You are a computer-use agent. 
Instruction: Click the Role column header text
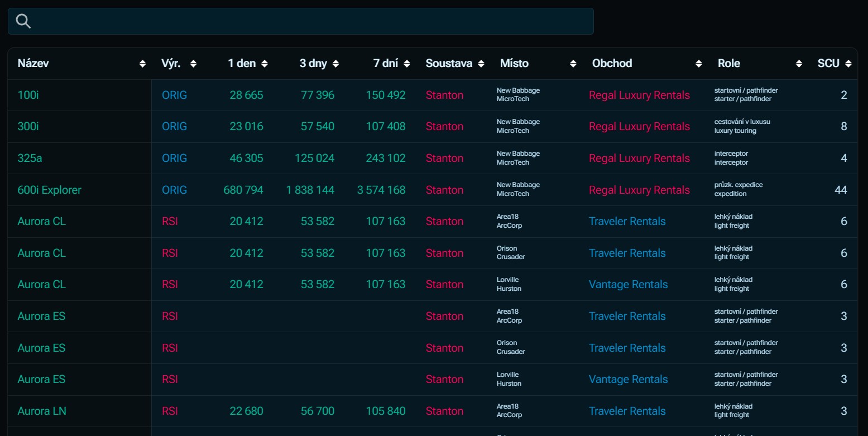pos(728,63)
